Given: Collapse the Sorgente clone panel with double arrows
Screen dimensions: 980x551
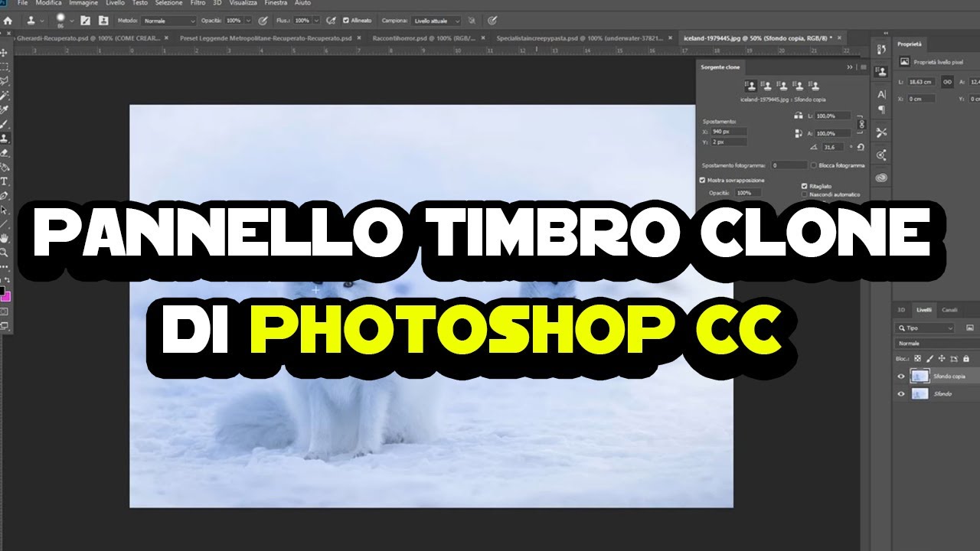Looking at the screenshot, I should pyautogui.click(x=850, y=67).
